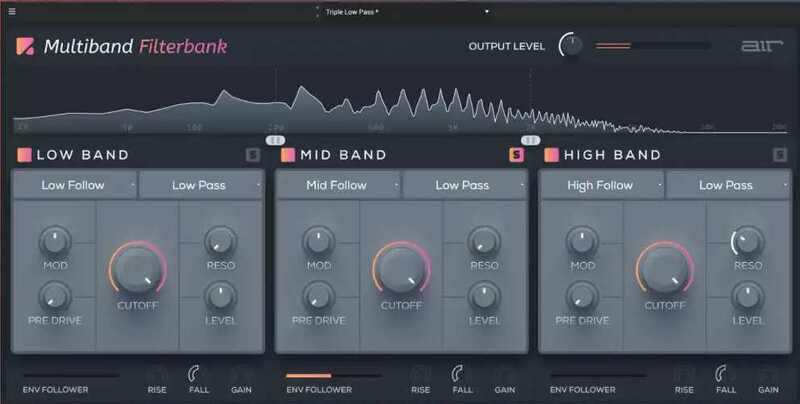Open the Triple Low Pass preset name
800x404 pixels.
352,12
